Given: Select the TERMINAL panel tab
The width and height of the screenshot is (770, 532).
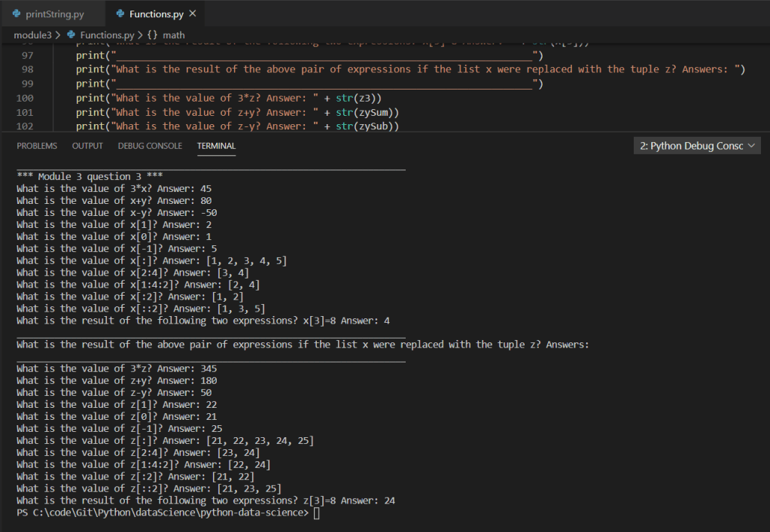Looking at the screenshot, I should coord(216,146).
